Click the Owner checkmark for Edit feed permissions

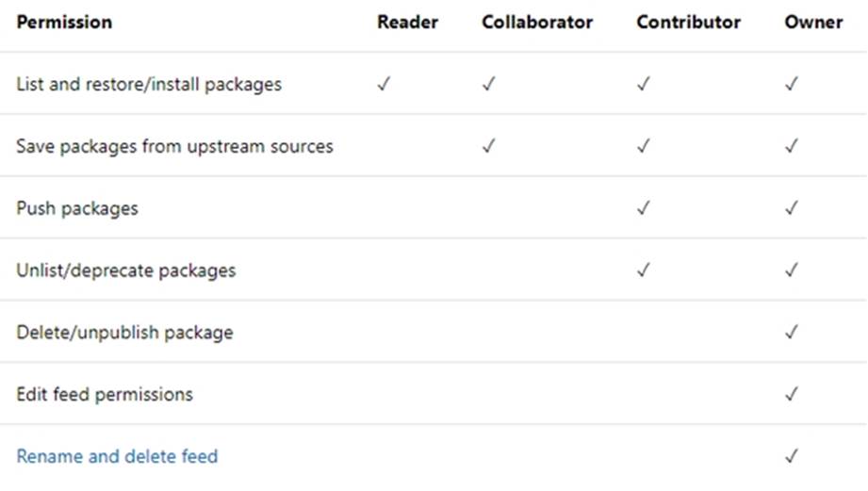tap(791, 394)
